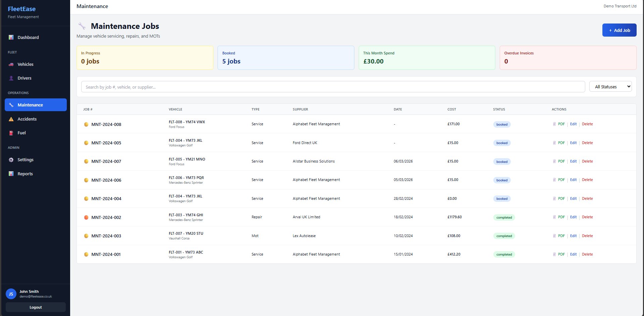
Task: Click the booked status badge on MNT-2024-005
Action: [x=501, y=143]
